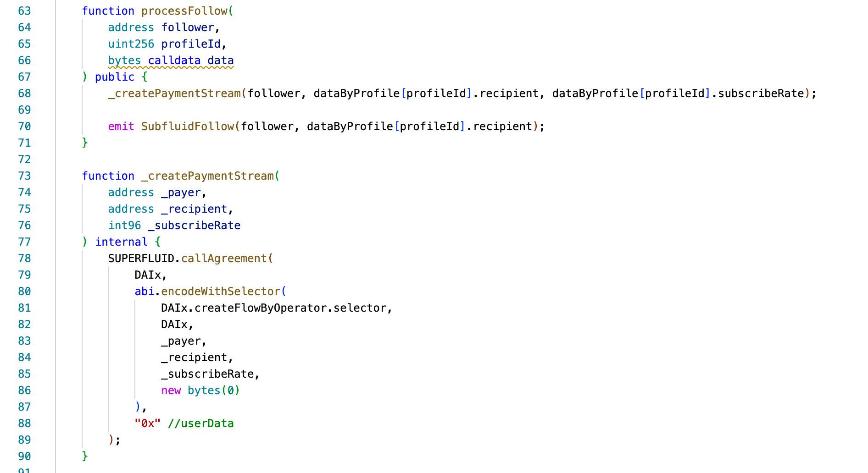The image size is (868, 473).
Task: Click the 'function' keyword on line 63
Action: coord(108,11)
